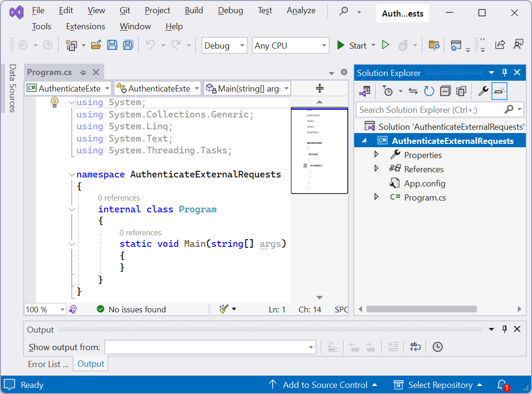Start without debugging using outlined play icon
The width and height of the screenshot is (532, 394).
[x=385, y=45]
